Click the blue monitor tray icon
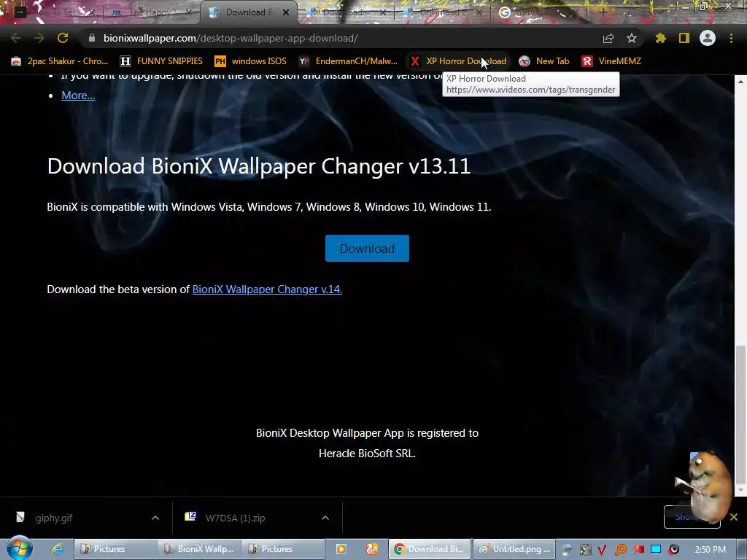The image size is (747, 560). (x=656, y=550)
